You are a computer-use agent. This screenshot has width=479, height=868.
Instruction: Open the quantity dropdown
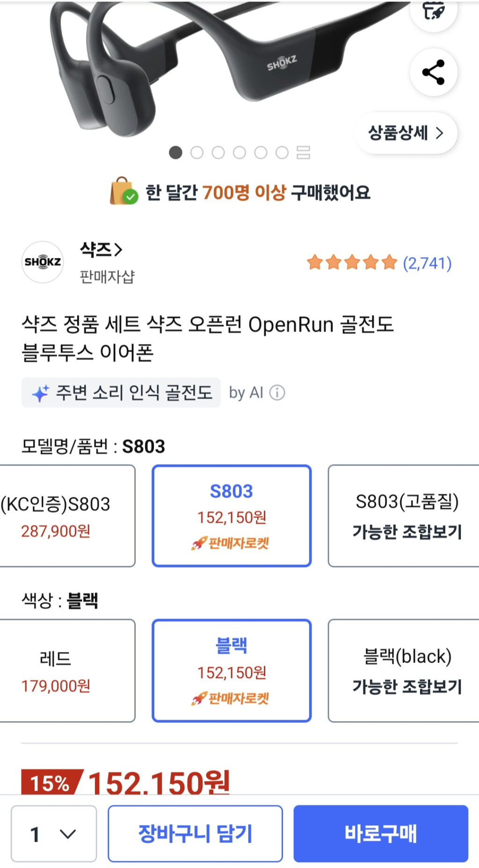coord(54,833)
